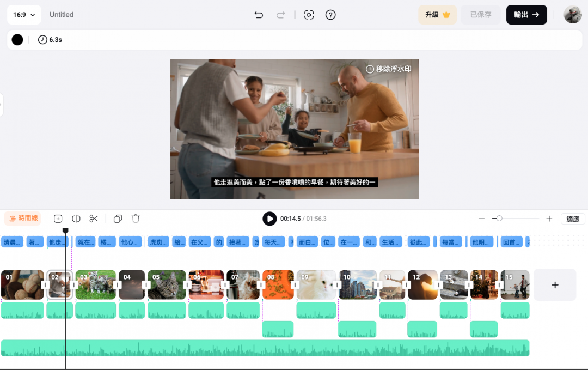Image resolution: width=588 pixels, height=370 pixels.
Task: Toggle the 時間線 timeline view
Action: [x=23, y=219]
